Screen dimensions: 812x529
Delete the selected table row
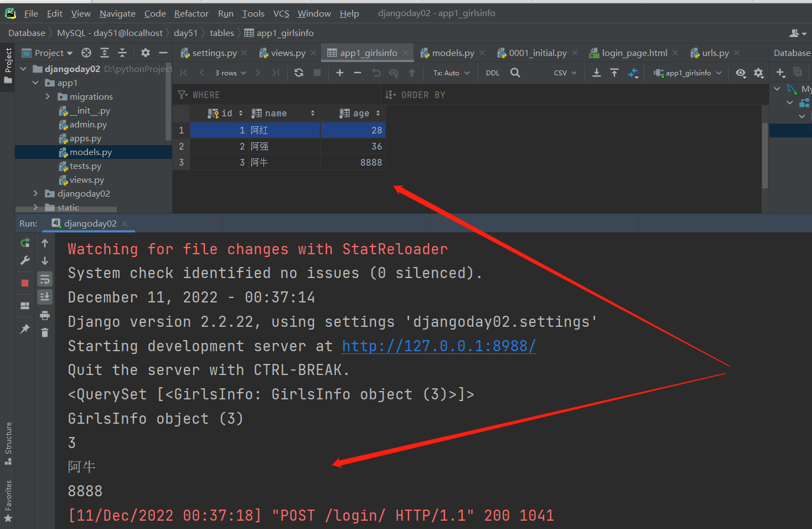tap(358, 73)
